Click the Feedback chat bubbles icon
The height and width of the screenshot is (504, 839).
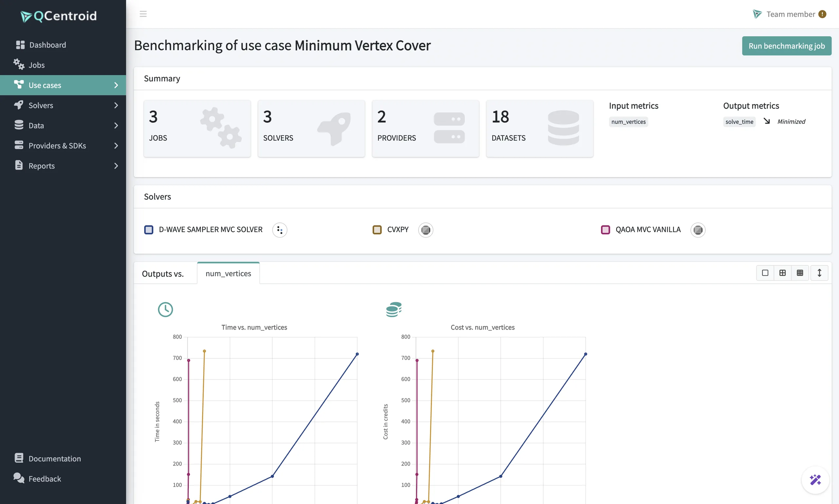tap(19, 478)
